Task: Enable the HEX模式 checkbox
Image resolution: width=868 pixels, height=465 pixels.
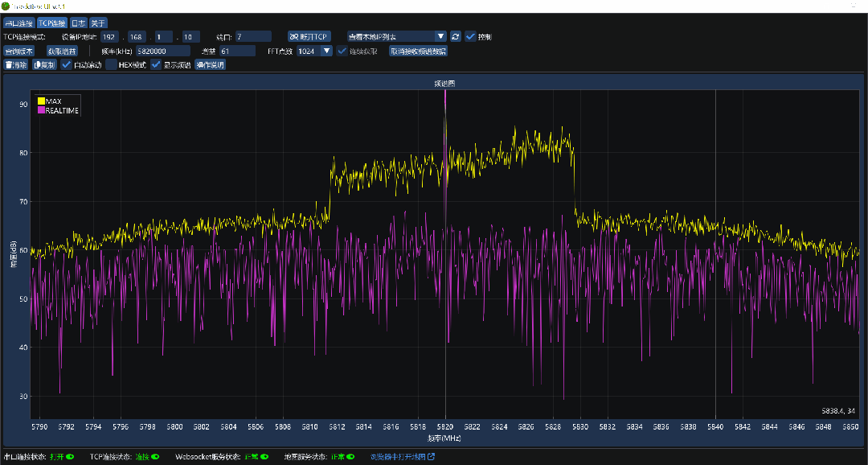Action: point(112,65)
